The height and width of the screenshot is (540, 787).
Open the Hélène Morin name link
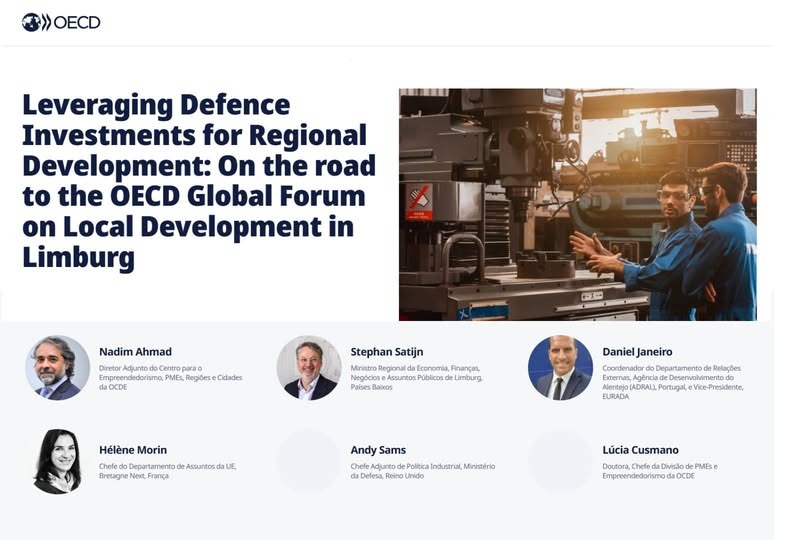coord(133,450)
